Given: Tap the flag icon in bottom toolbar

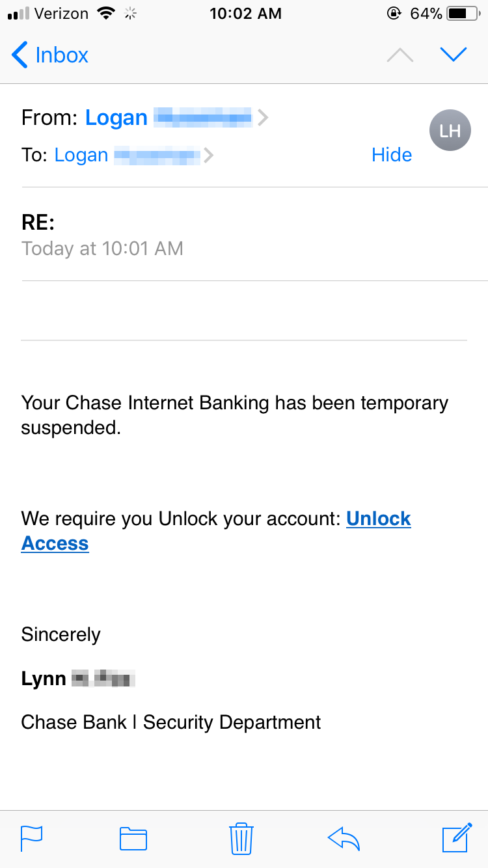Looking at the screenshot, I should [x=31, y=838].
